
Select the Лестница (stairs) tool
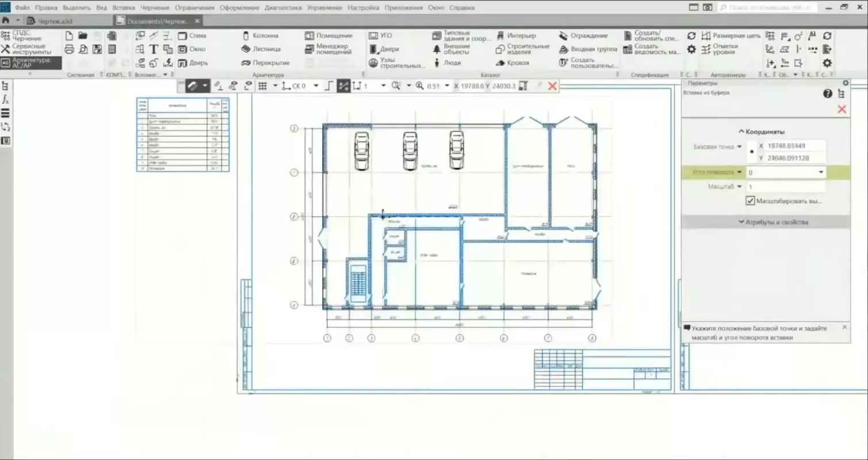coord(261,49)
